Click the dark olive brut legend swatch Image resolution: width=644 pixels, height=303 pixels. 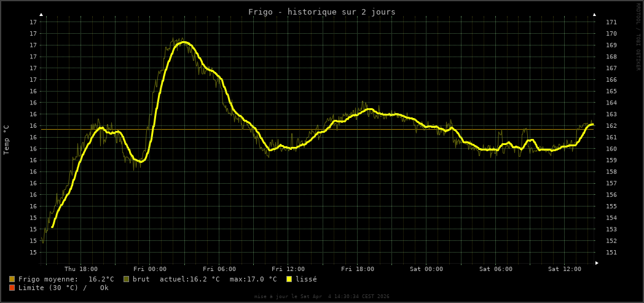coord(126,279)
